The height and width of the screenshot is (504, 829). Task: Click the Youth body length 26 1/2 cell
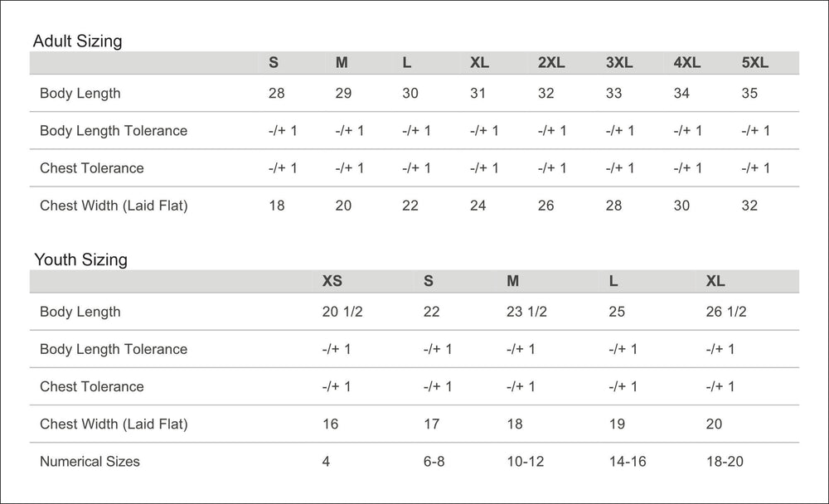tap(726, 312)
